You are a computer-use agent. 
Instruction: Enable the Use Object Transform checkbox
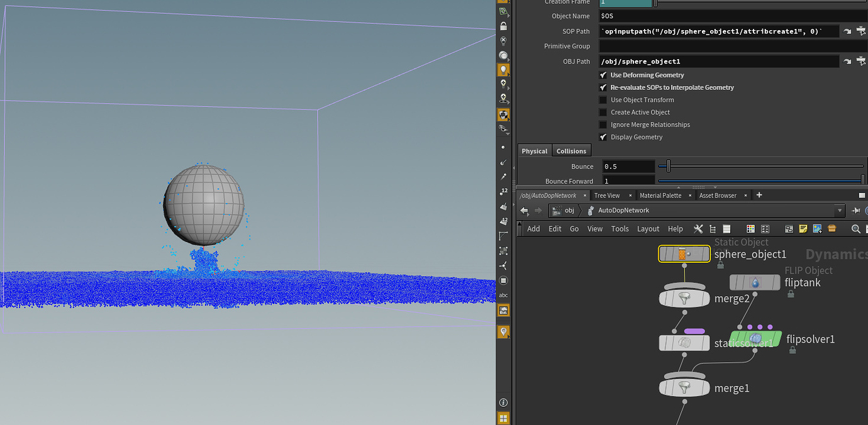click(603, 99)
